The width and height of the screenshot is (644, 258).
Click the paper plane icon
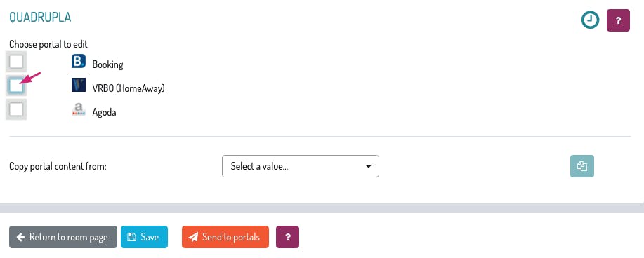[193, 237]
